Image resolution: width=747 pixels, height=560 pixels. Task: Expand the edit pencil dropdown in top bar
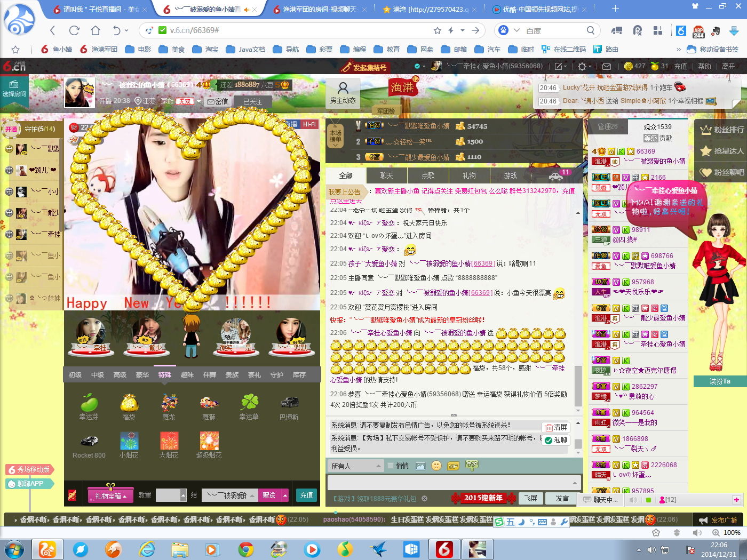click(x=561, y=66)
